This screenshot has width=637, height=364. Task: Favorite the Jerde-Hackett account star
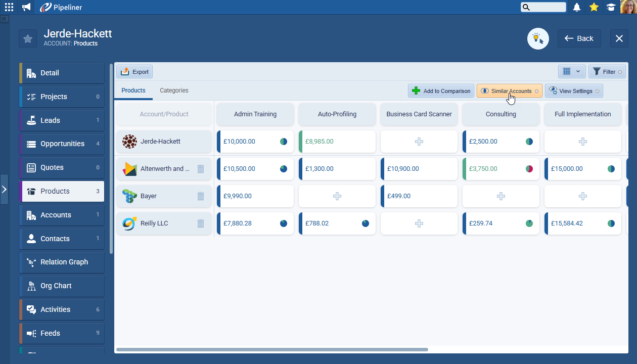pos(28,39)
